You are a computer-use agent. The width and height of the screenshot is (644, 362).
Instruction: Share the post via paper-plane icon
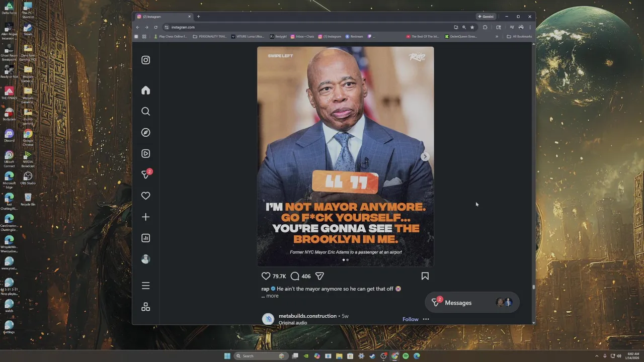click(x=319, y=276)
